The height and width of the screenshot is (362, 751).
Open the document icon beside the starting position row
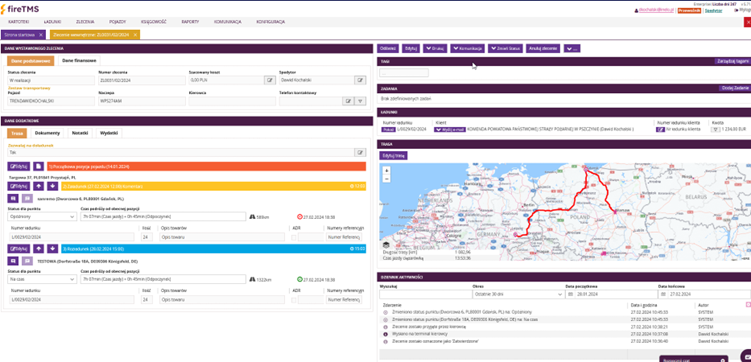pyautogui.click(x=39, y=166)
